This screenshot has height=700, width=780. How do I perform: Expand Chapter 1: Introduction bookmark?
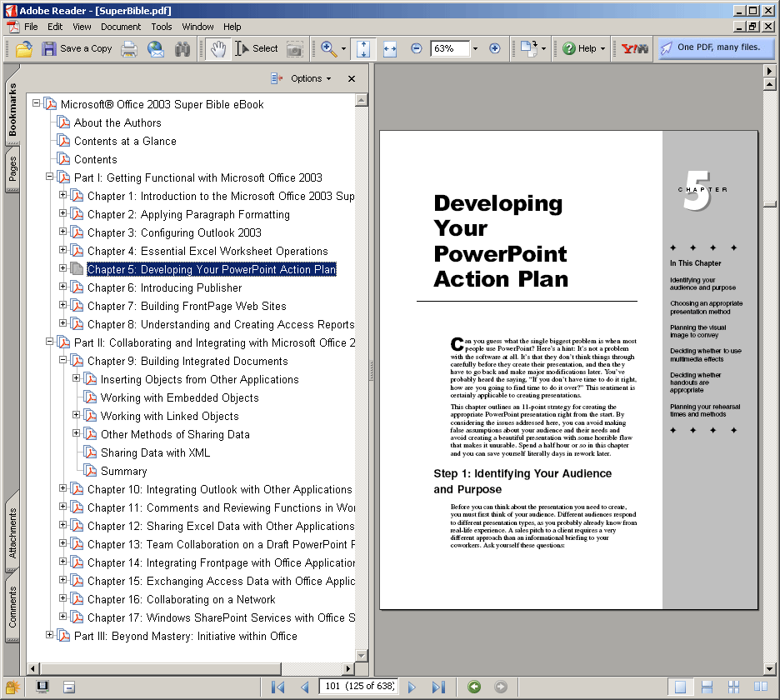click(62, 195)
